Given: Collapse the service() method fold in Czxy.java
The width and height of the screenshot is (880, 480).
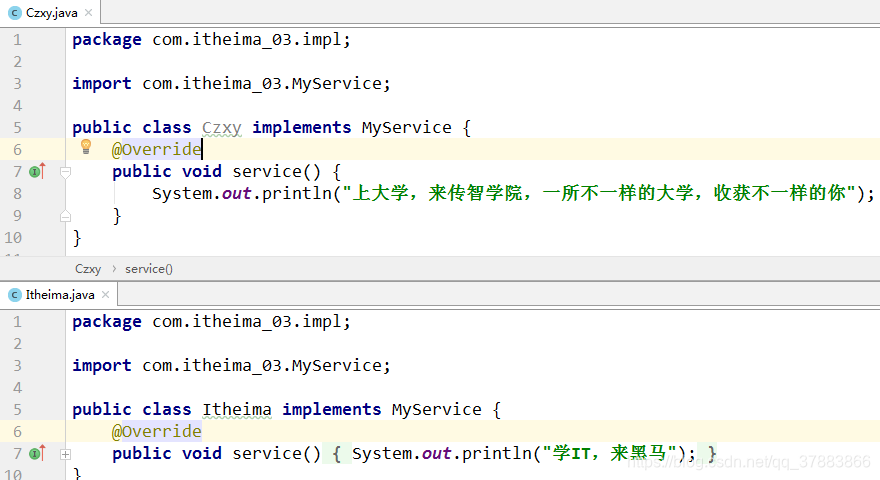Looking at the screenshot, I should (x=65, y=172).
